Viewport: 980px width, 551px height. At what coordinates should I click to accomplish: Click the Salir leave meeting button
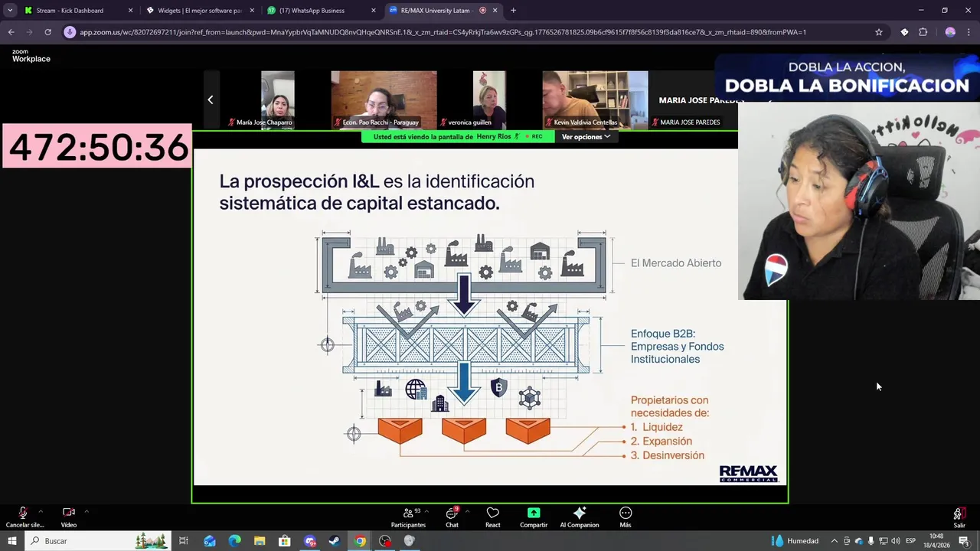959,517
